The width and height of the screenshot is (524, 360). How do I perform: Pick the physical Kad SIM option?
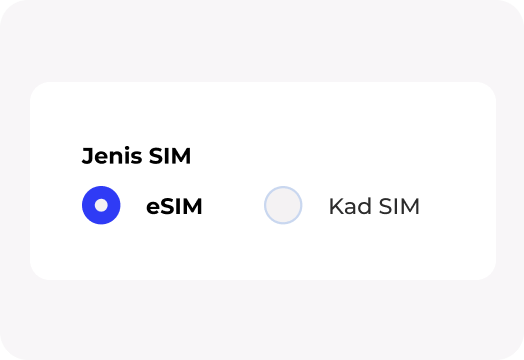pyautogui.click(x=283, y=205)
